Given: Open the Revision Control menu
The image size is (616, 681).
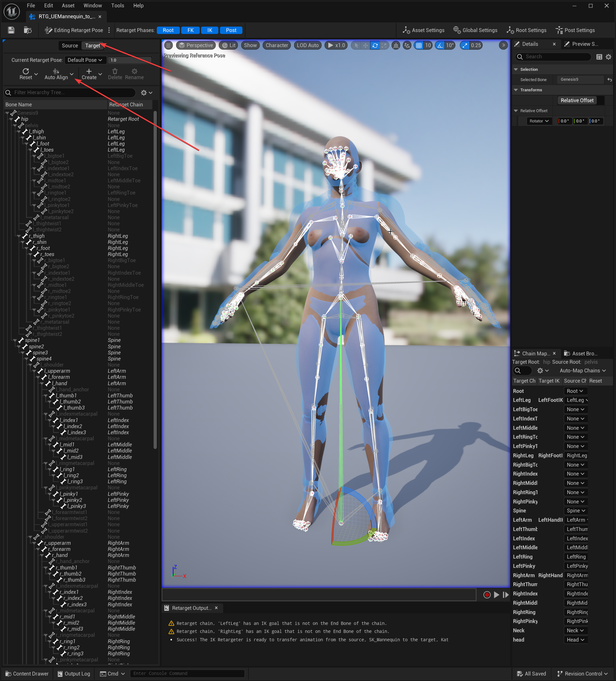Looking at the screenshot, I should (582, 674).
